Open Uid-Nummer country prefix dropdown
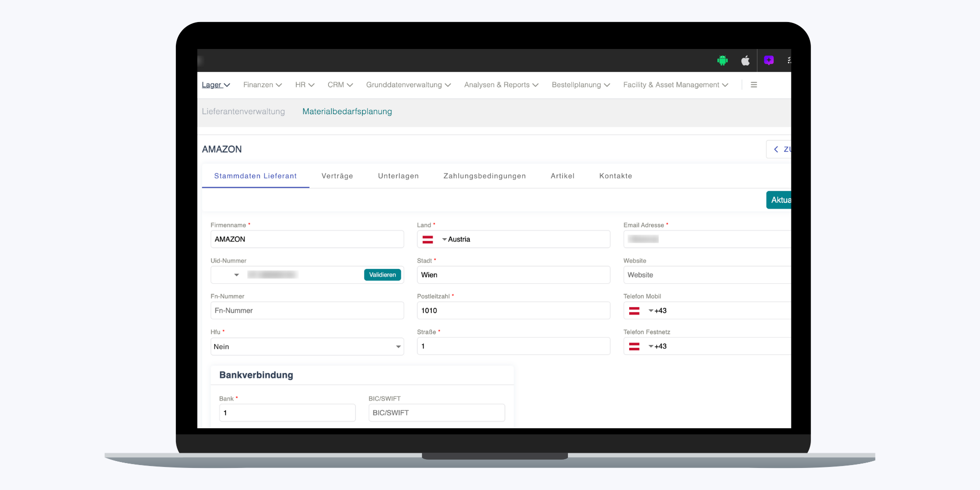 point(236,275)
